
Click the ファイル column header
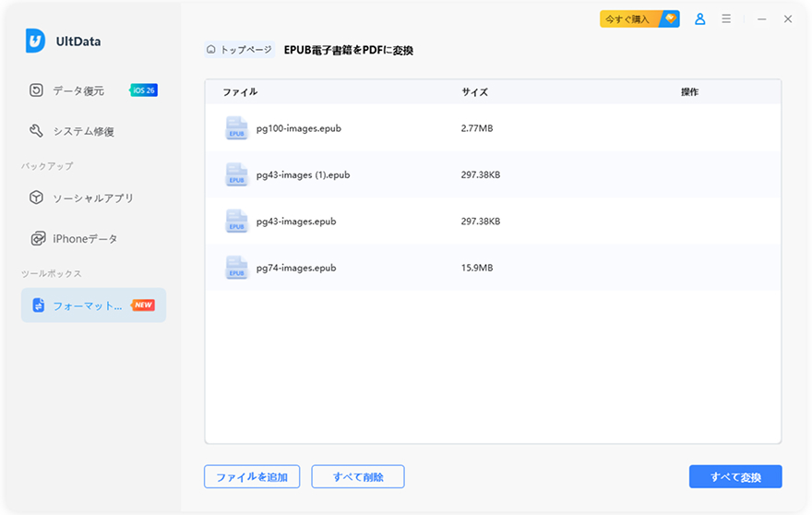240,92
